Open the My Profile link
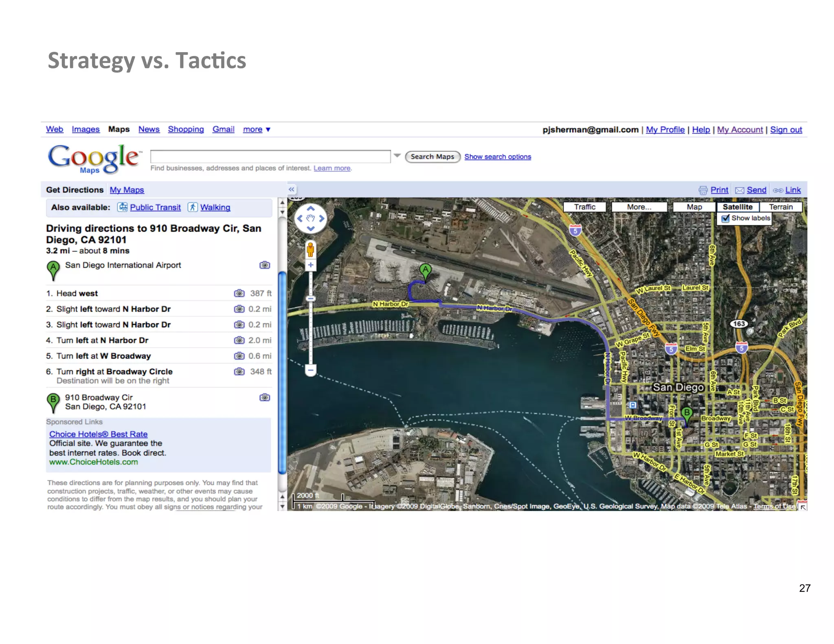 tap(665, 130)
